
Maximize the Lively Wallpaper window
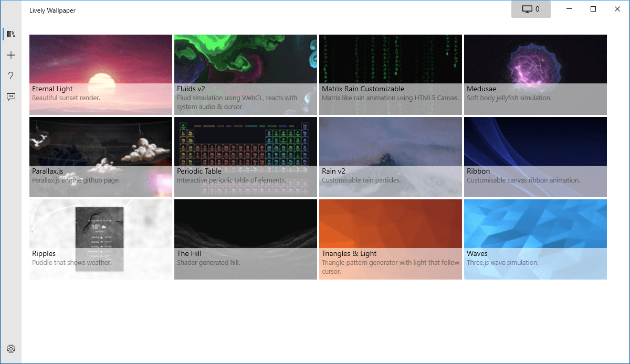pos(593,9)
